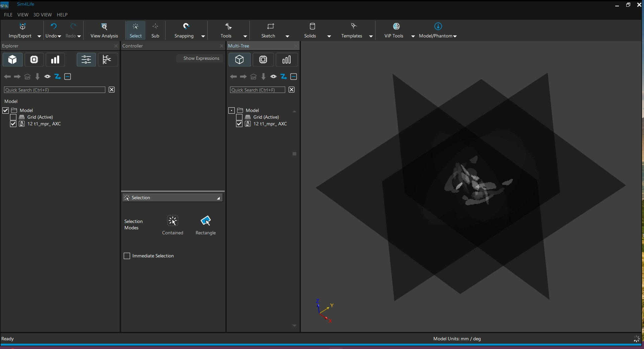Check Grid (Active) in Explorer tree
This screenshot has width=644, height=349.
[13, 117]
